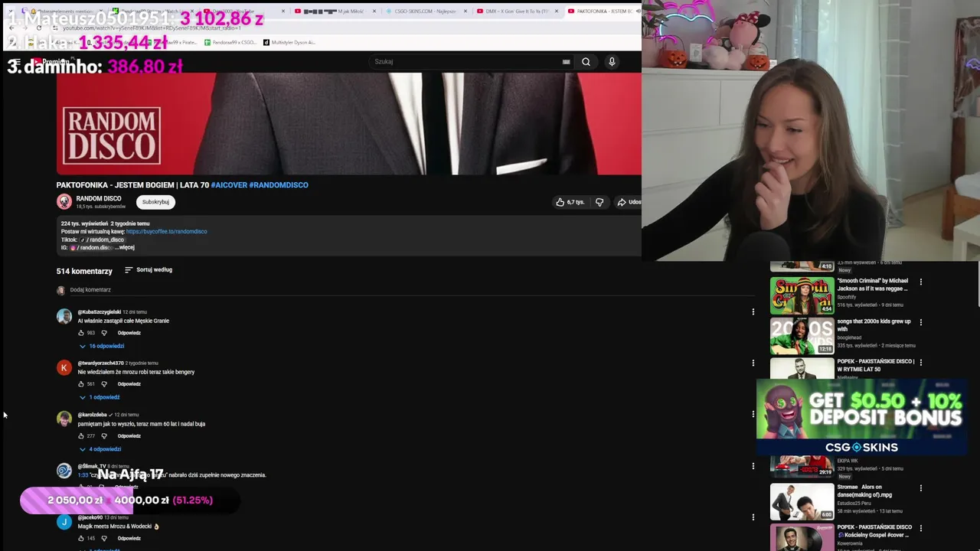Dislike karolzdeba's comment
Viewport: 980px width, 551px height.
(x=104, y=436)
